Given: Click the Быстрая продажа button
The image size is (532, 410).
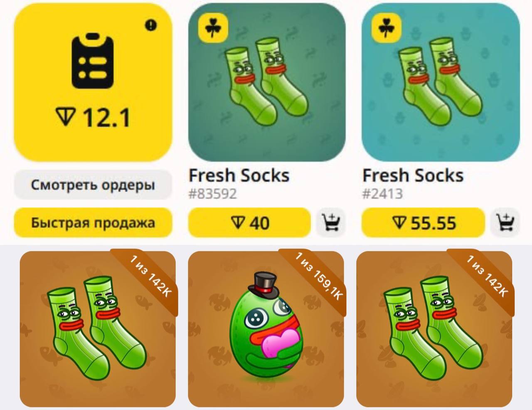Looking at the screenshot, I should point(93,222).
